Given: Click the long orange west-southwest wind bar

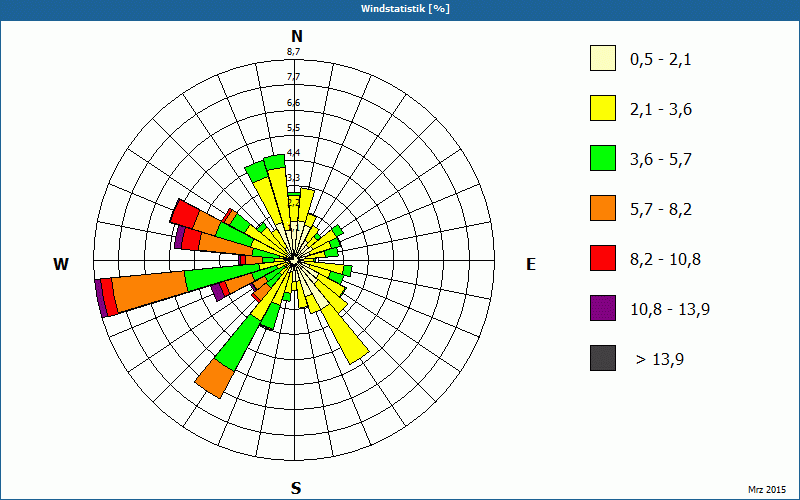Looking at the screenshot, I should click(x=151, y=291).
